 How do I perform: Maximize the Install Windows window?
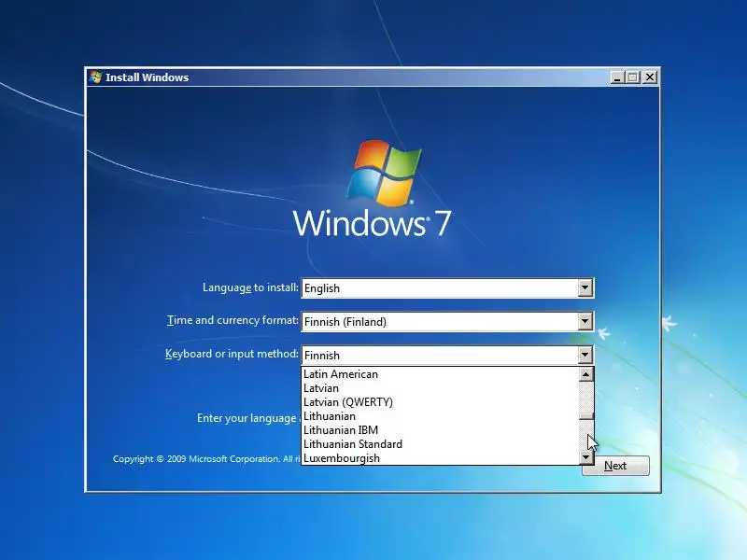pos(633,77)
